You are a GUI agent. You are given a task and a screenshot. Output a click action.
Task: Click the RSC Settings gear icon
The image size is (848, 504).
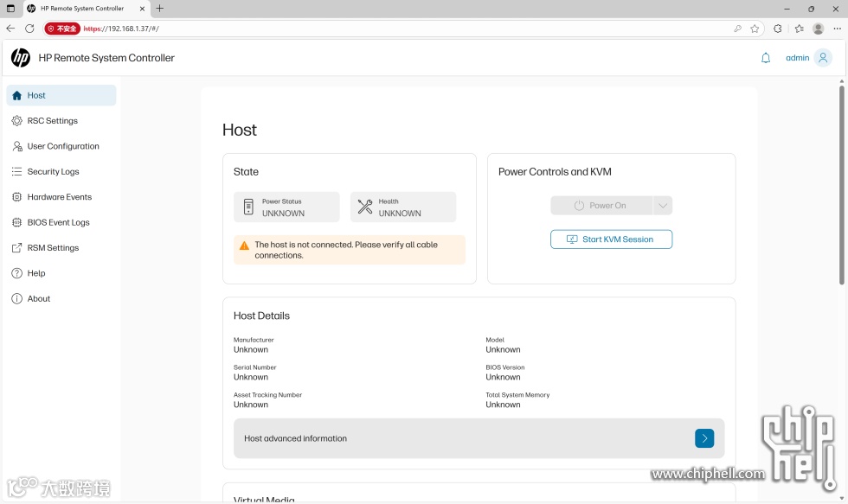click(x=16, y=121)
